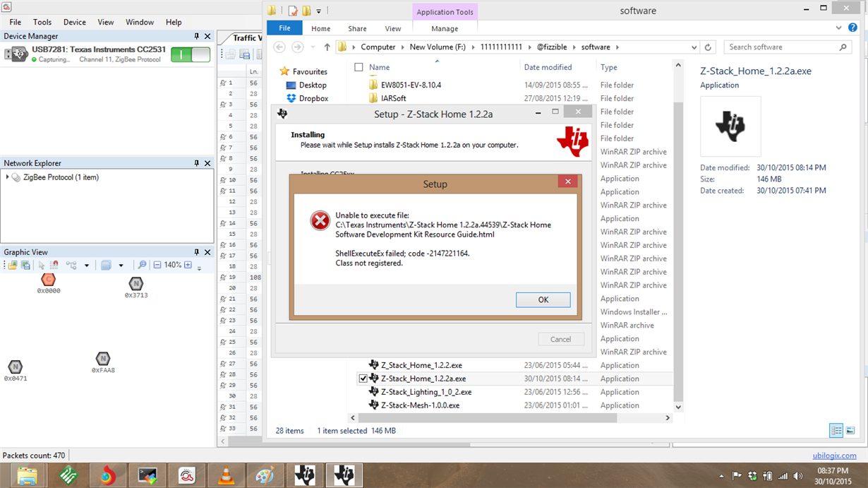The width and height of the screenshot is (868, 488).
Task: Click OK in the Setup error dialog
Action: pos(543,299)
